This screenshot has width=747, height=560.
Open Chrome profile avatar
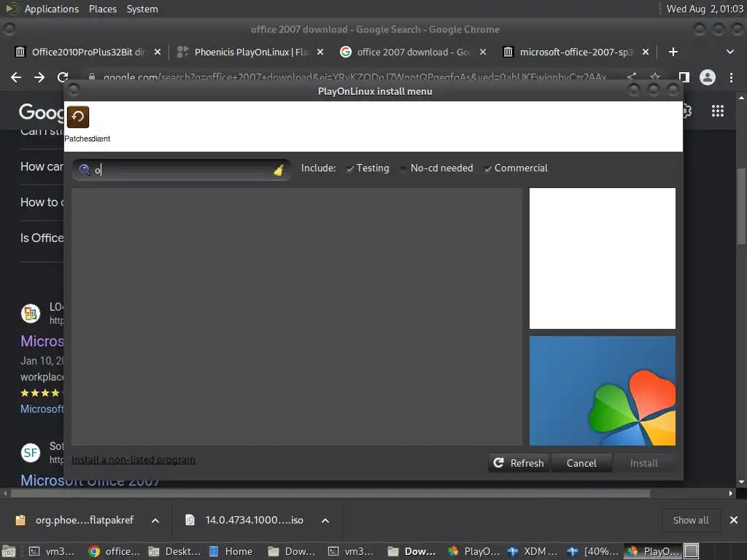tap(708, 77)
